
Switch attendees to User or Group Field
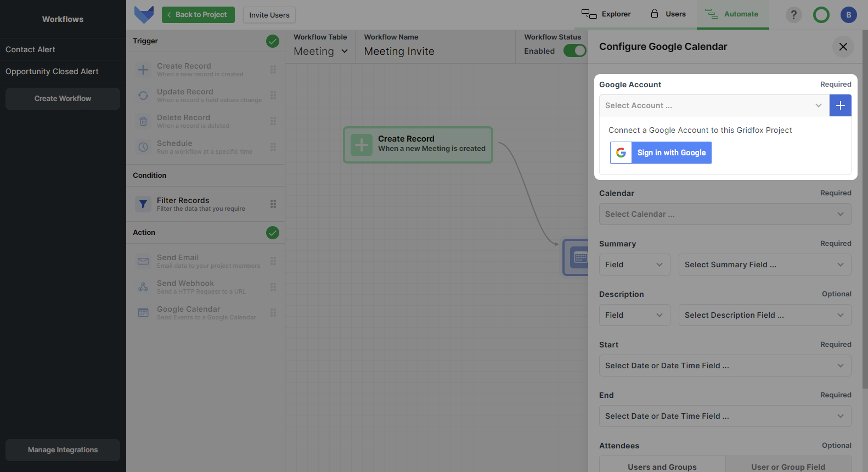[788, 467]
